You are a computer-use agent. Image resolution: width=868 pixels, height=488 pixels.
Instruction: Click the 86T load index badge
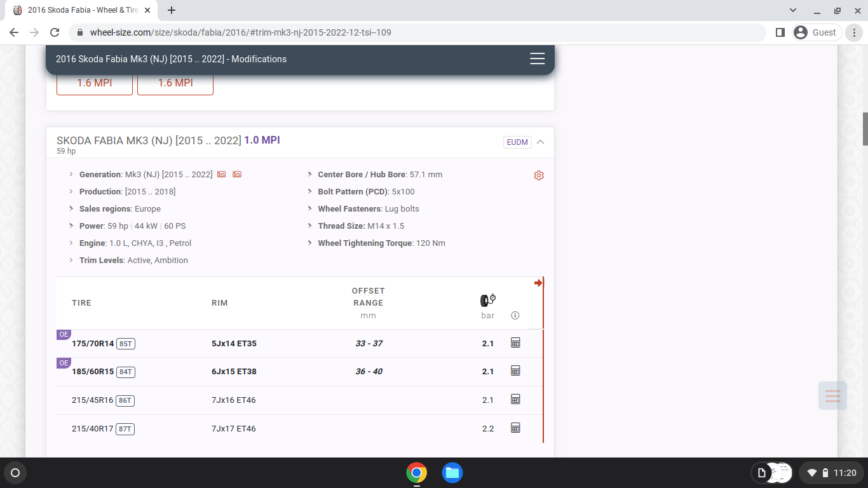point(125,400)
